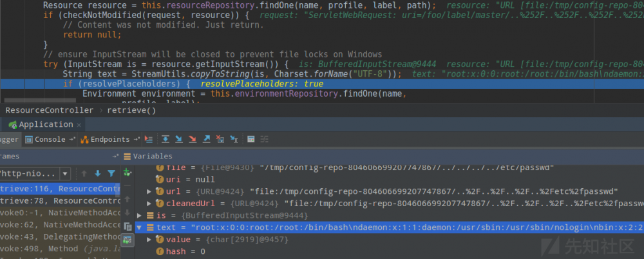Image resolution: width=644 pixels, height=259 pixels.
Task: Click the Step Over debugger icon
Action: (166, 139)
